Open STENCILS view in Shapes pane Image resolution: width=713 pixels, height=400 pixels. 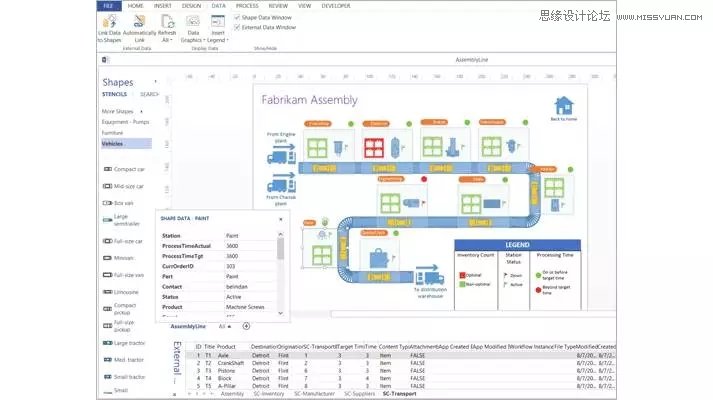tap(114, 94)
